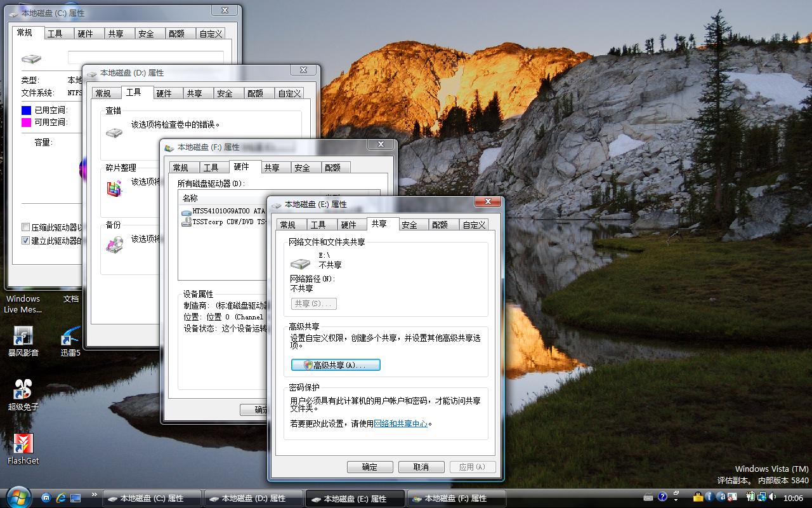Screen dimensions: 812x508
Task: Click the blue used space color swatch
Action: click(x=26, y=110)
